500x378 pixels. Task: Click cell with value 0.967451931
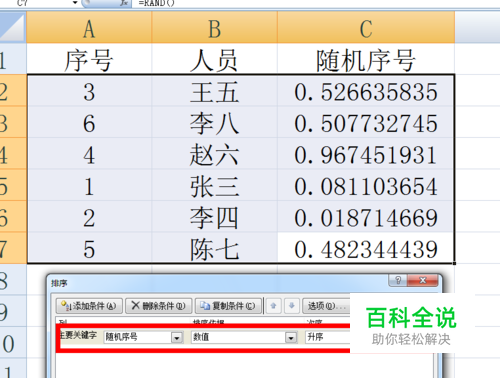366,154
